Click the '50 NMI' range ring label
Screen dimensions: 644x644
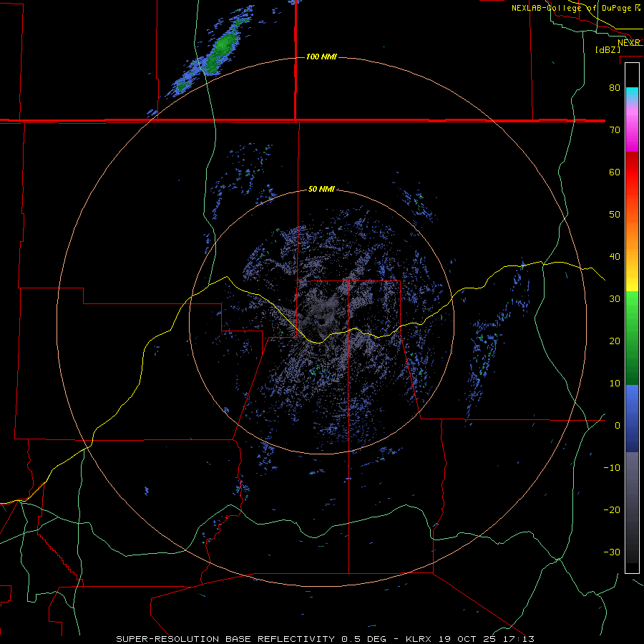click(321, 190)
